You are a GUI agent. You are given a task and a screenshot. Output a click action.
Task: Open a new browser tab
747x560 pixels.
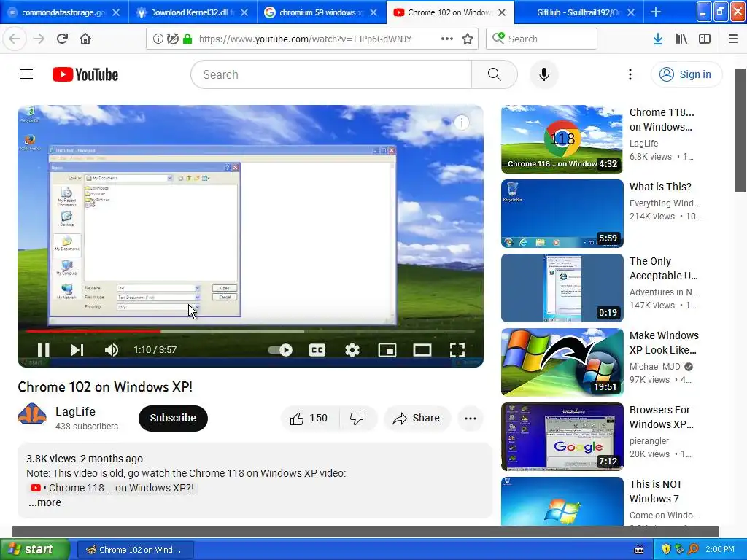[656, 12]
